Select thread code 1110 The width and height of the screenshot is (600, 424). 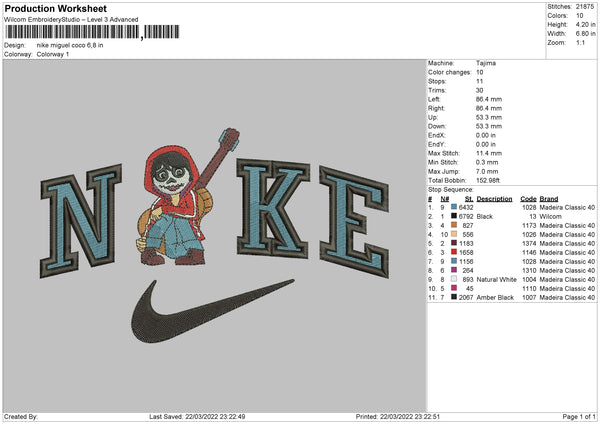point(529,289)
